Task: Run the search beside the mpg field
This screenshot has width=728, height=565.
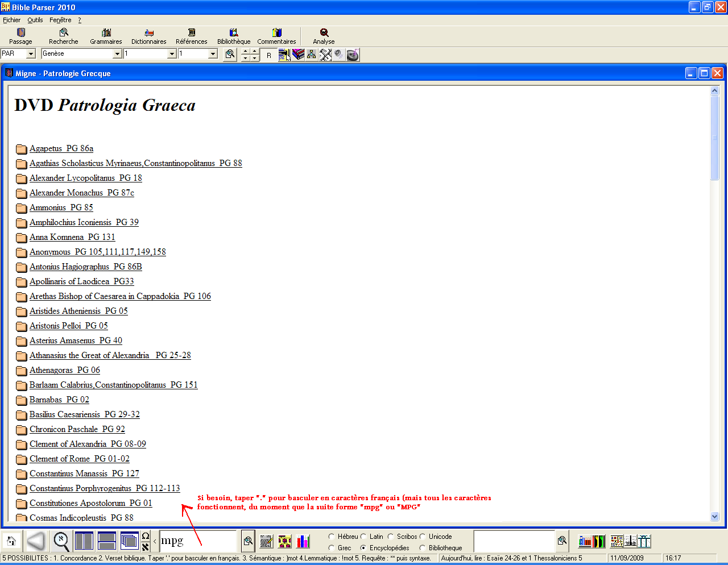Action: pyautogui.click(x=248, y=541)
